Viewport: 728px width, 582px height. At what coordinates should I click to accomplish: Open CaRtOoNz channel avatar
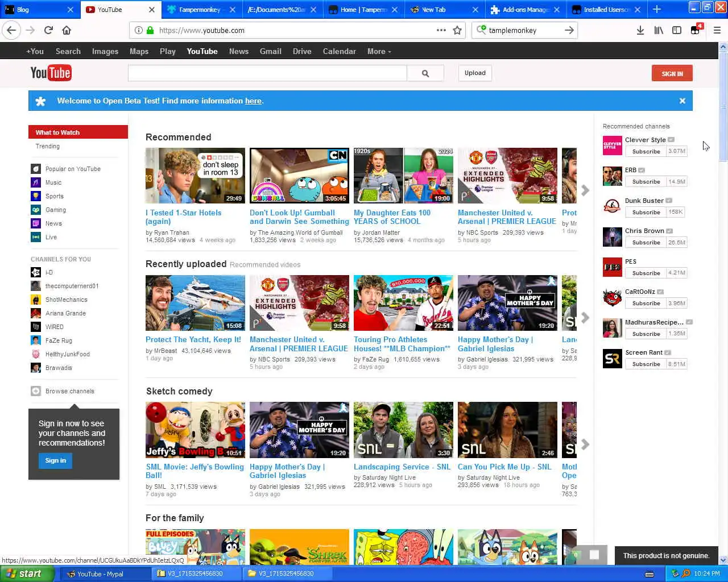[613, 298]
